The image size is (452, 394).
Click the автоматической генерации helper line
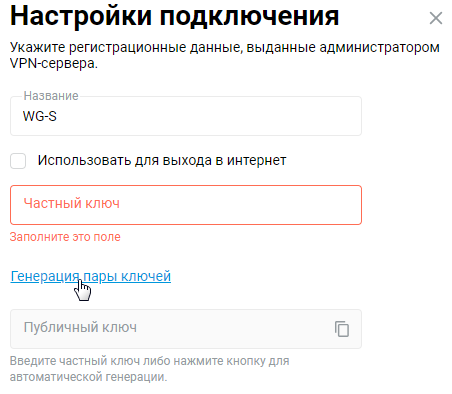click(88, 377)
